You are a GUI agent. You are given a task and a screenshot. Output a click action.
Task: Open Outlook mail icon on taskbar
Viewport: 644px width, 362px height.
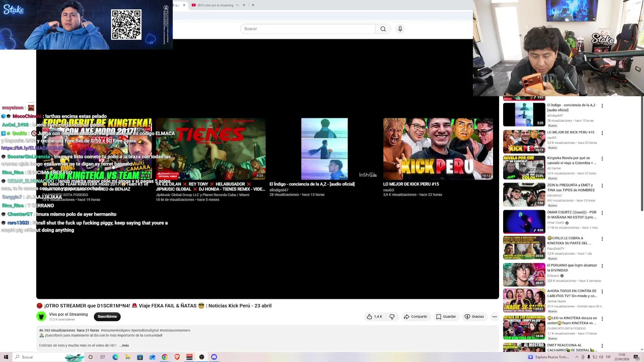152,357
